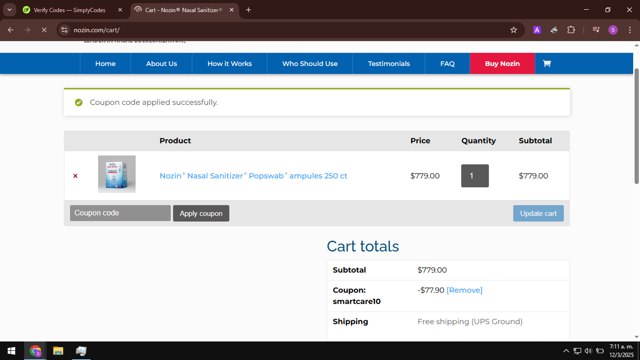Click the Cart totals Subtotal value $779.00
The height and width of the screenshot is (360, 640).
pyautogui.click(x=432, y=270)
